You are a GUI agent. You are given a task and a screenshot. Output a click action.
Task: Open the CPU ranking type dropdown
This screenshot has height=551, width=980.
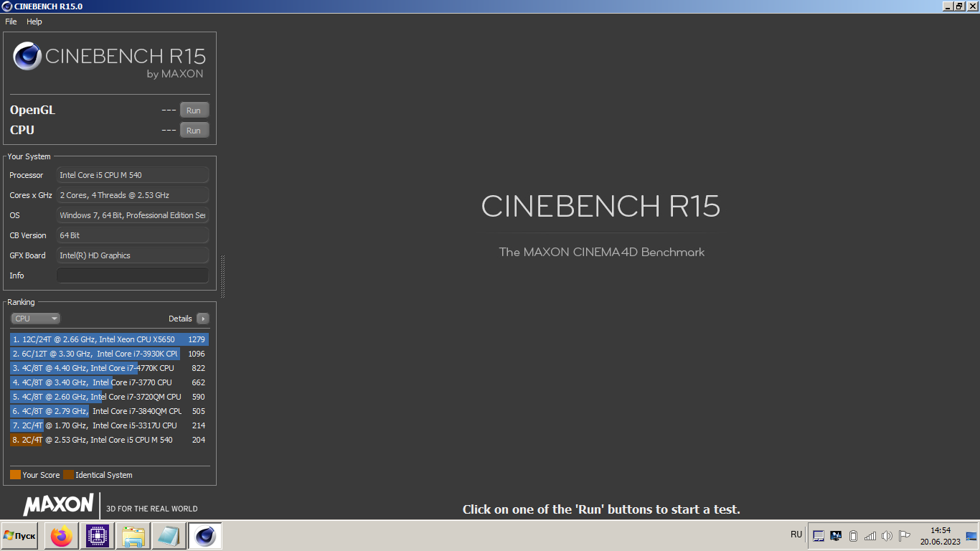coord(36,319)
